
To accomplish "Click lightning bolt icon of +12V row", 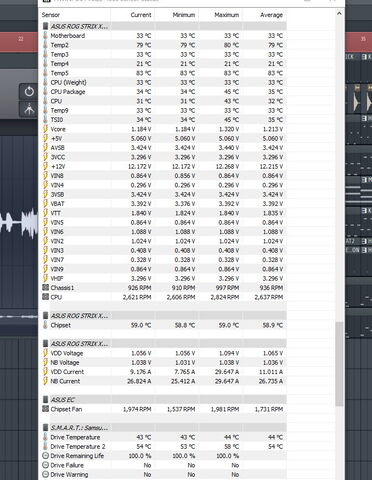I will point(46,166).
